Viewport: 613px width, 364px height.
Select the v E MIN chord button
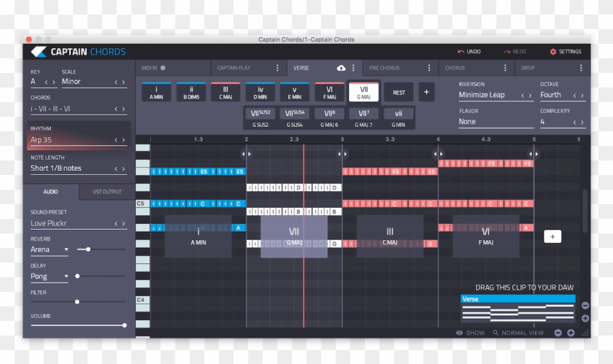pos(294,92)
